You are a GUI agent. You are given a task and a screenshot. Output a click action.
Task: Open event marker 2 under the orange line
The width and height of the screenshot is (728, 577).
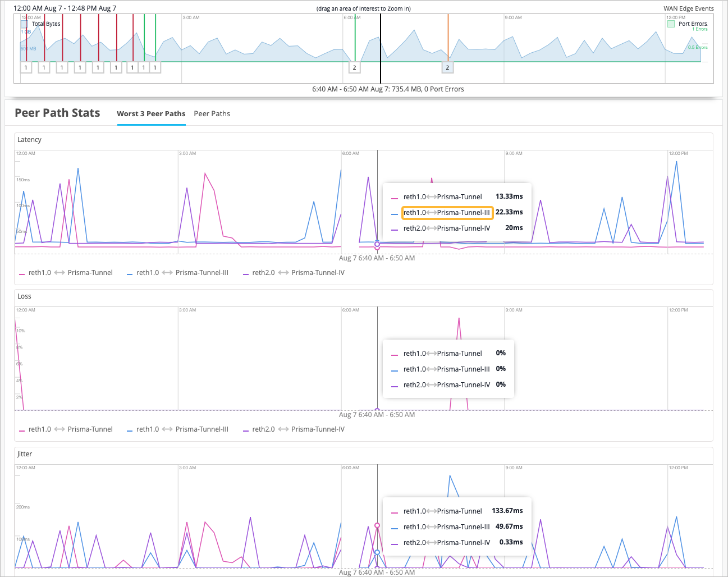click(447, 67)
